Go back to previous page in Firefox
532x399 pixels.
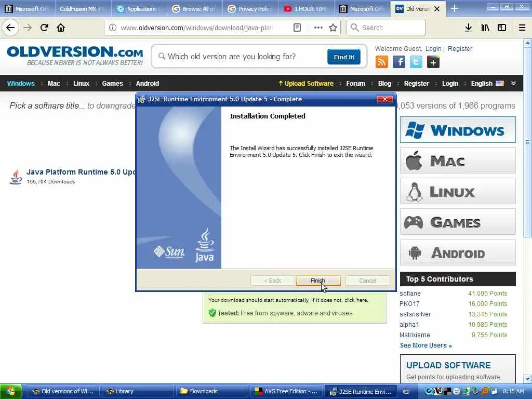(10, 28)
